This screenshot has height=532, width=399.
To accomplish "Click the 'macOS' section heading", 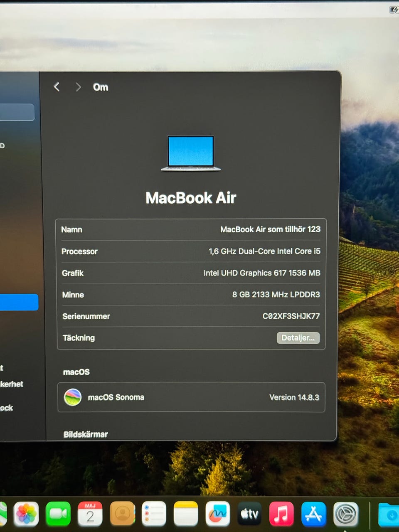I will (x=76, y=372).
